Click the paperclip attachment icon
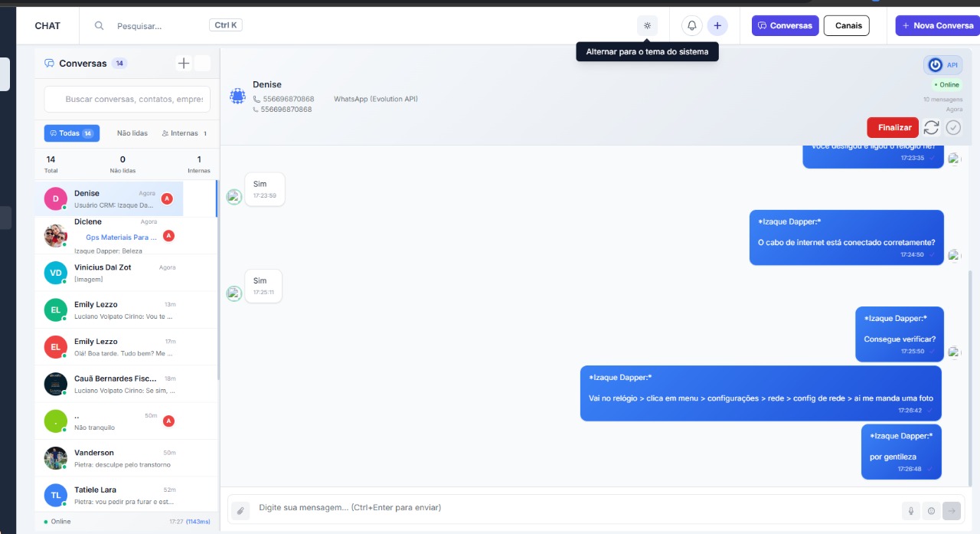 [240, 510]
